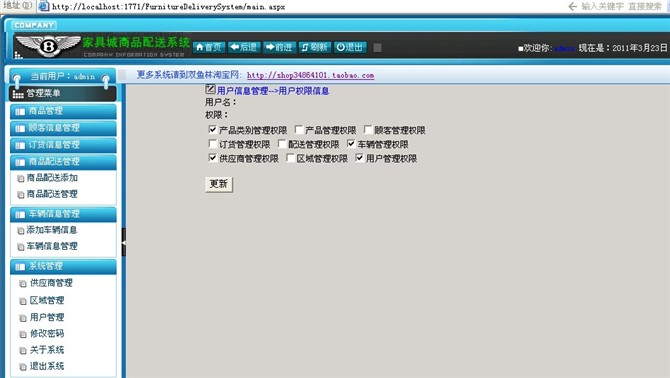The height and width of the screenshot is (378, 670).
Task: Click the 用户信息管理-->用户权限信息 breadcrumb
Action: click(273, 91)
